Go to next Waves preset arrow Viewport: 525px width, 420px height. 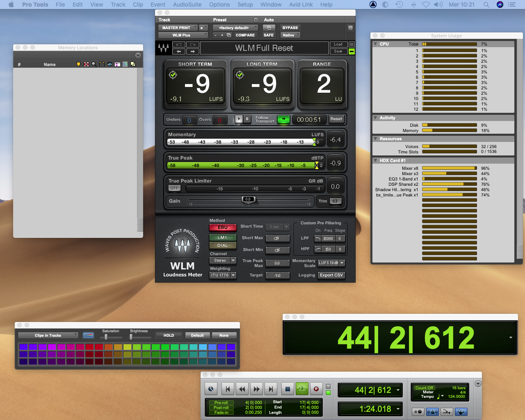tap(193, 51)
